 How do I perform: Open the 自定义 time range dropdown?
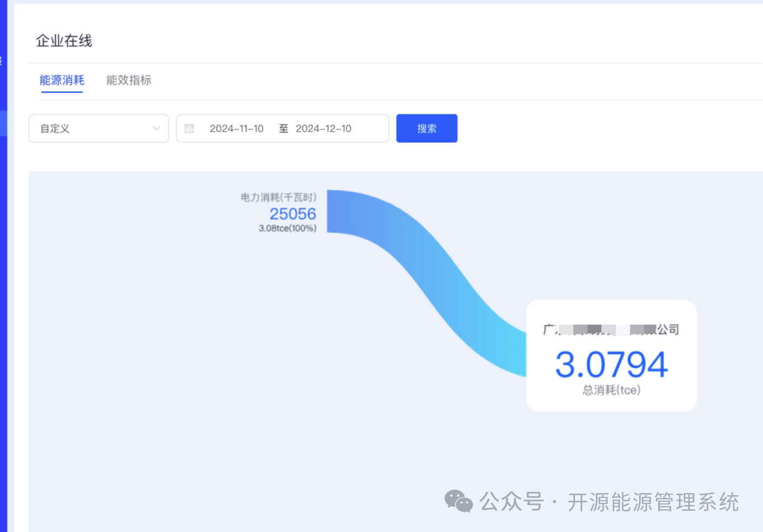(99, 129)
